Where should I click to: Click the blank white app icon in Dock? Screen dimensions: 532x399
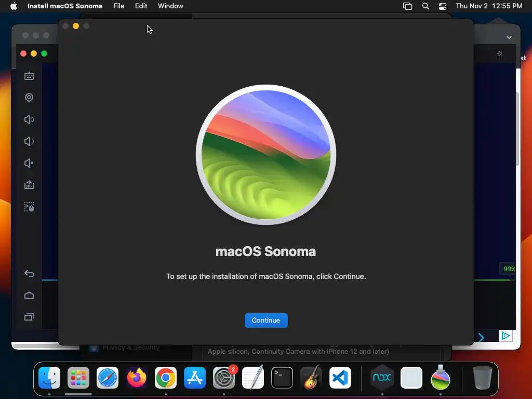[x=411, y=378]
